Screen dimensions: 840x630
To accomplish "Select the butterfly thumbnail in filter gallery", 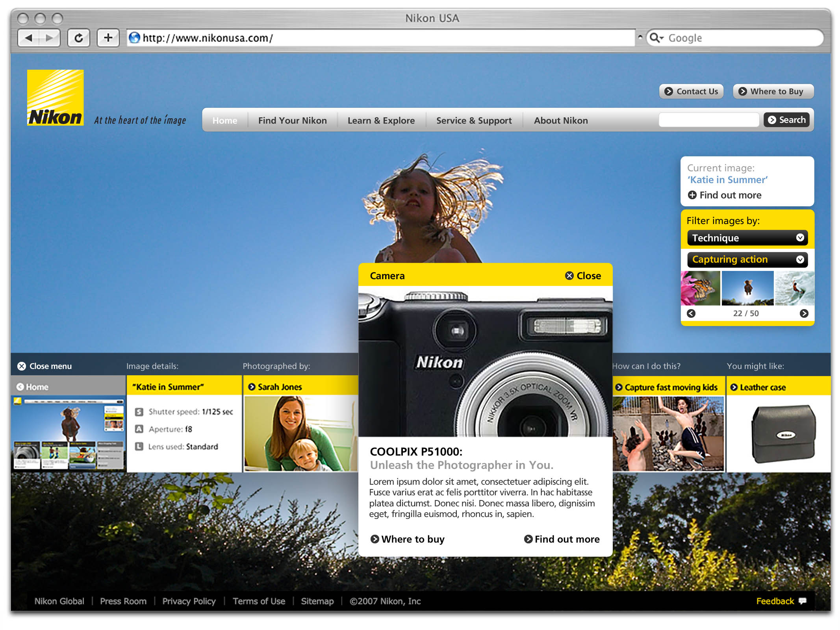I will point(701,288).
